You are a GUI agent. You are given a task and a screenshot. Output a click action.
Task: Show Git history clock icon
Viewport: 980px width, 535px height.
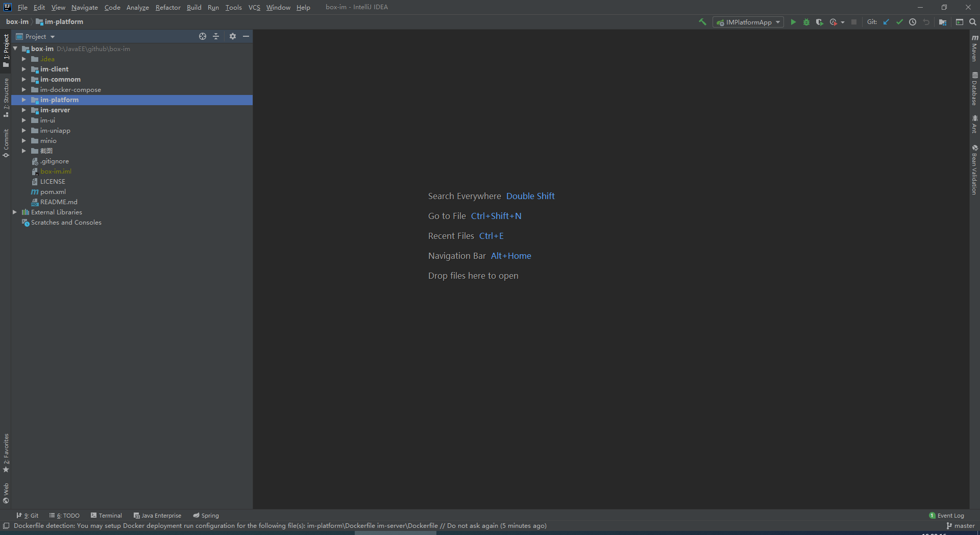click(x=913, y=22)
